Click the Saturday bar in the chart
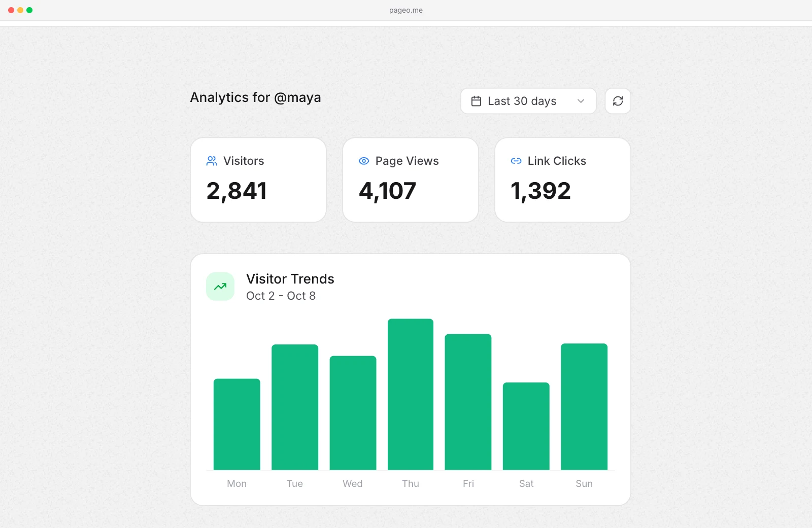Viewport: 812px width, 528px height. coord(526,426)
